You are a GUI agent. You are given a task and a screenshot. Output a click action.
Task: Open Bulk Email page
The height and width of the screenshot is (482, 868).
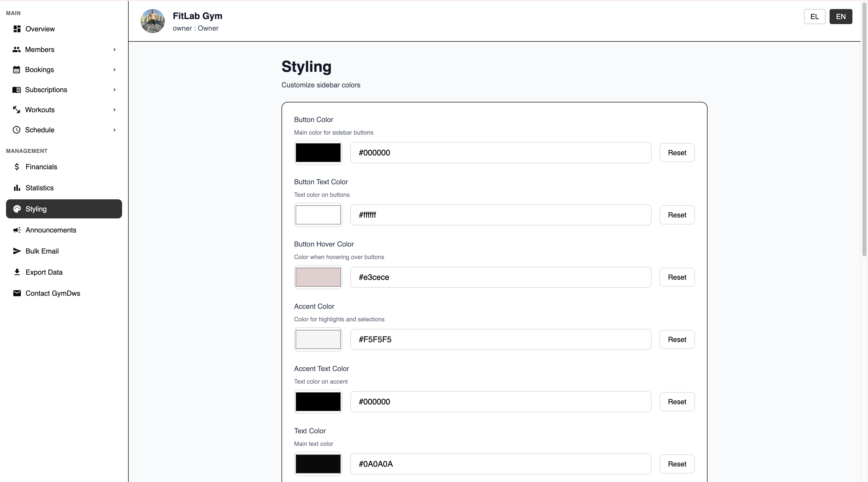[64, 251]
